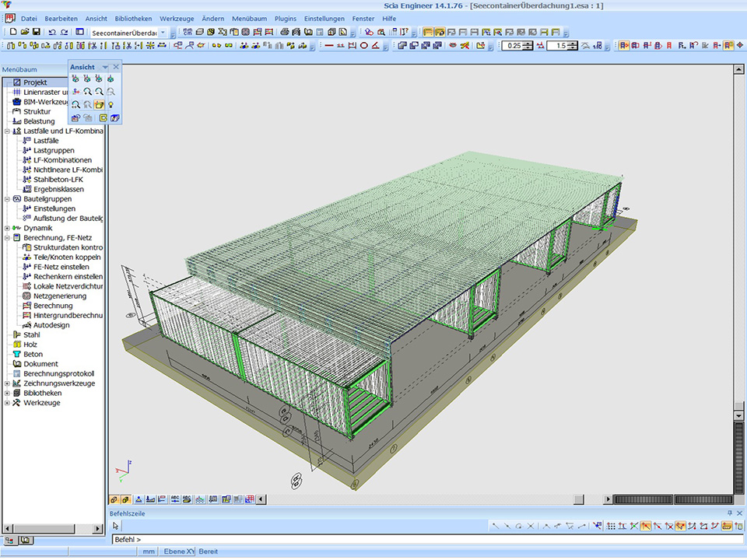Image resolution: width=747 pixels, height=560 pixels.
Task: Click the zoom in magnifier in Ansicht panel
Action: point(88,91)
